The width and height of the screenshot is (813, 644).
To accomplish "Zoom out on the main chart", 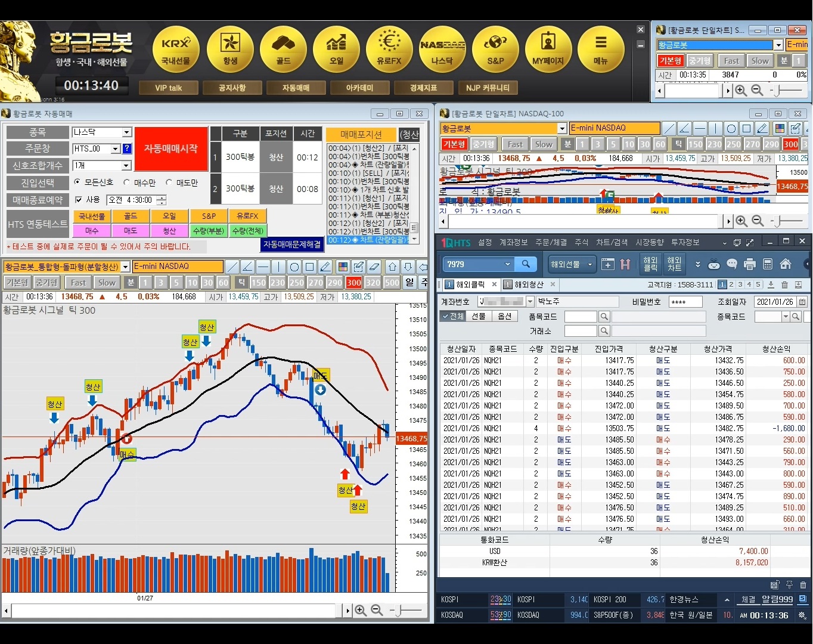I will click(x=377, y=610).
